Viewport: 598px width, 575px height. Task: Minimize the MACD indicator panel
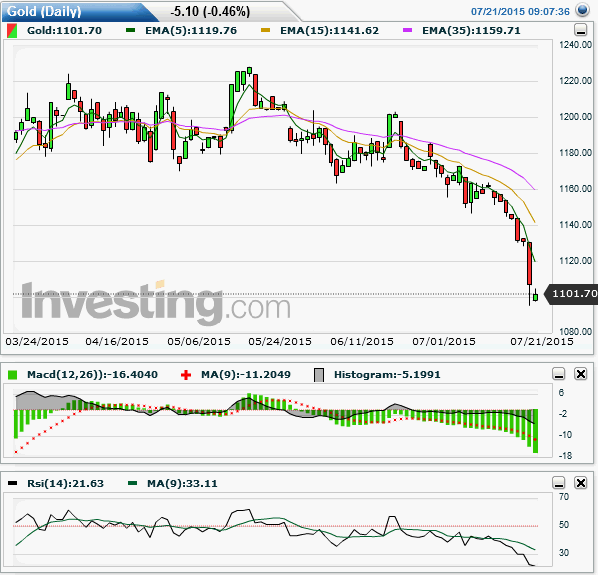559,374
